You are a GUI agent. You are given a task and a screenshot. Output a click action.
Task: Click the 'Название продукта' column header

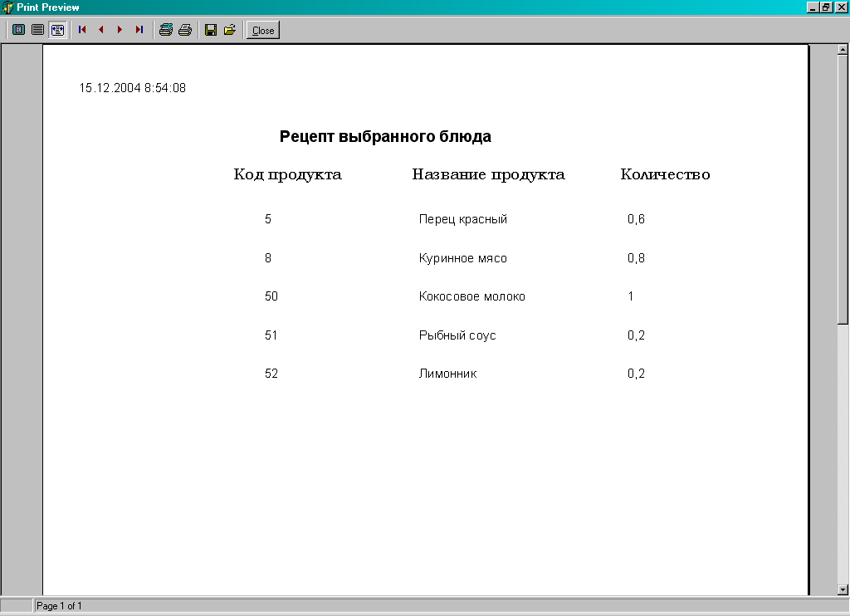pyautogui.click(x=488, y=174)
